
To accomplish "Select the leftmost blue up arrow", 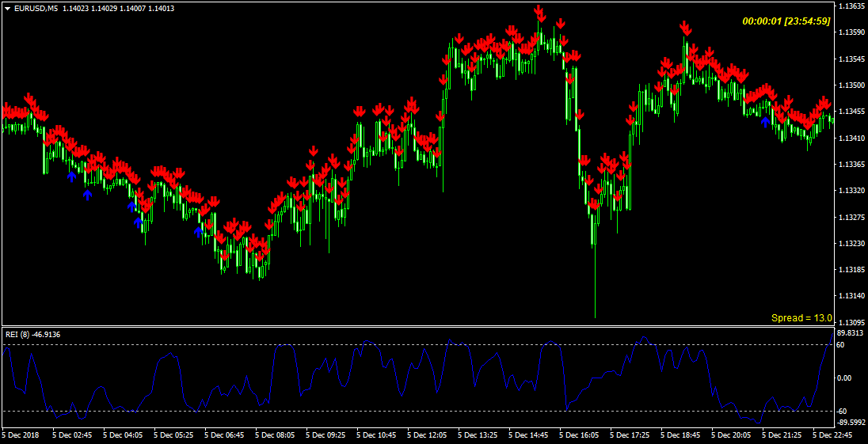I will coord(71,176).
